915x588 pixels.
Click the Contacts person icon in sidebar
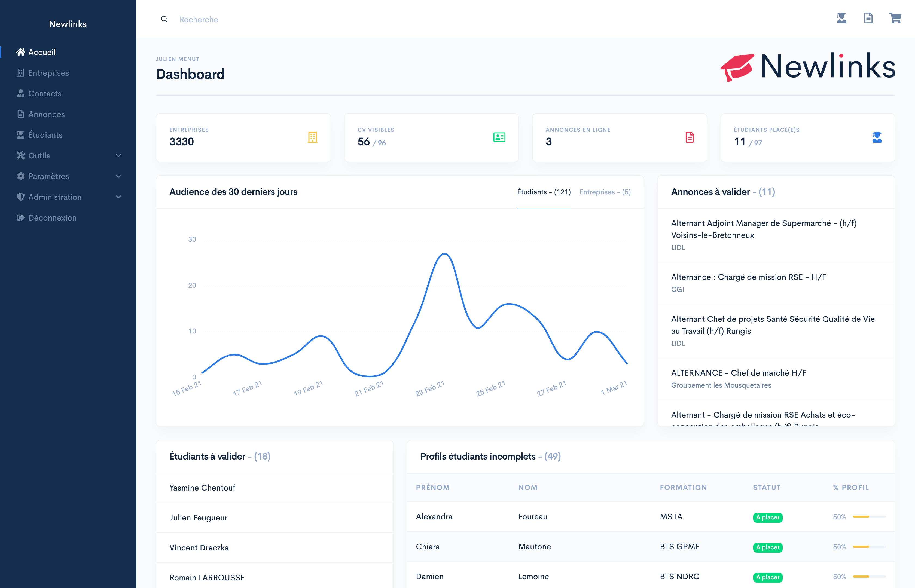click(21, 93)
